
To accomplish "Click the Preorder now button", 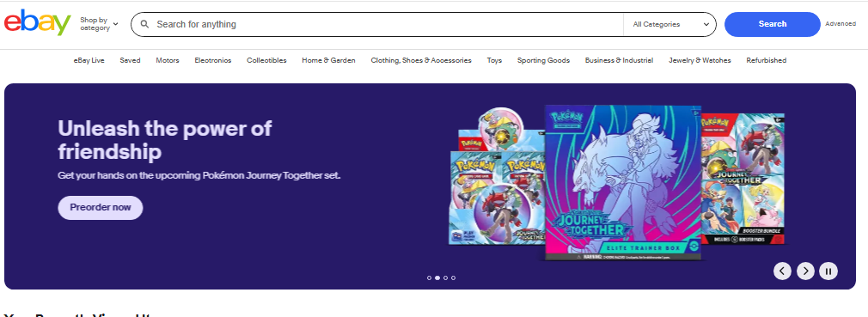I will tap(101, 207).
